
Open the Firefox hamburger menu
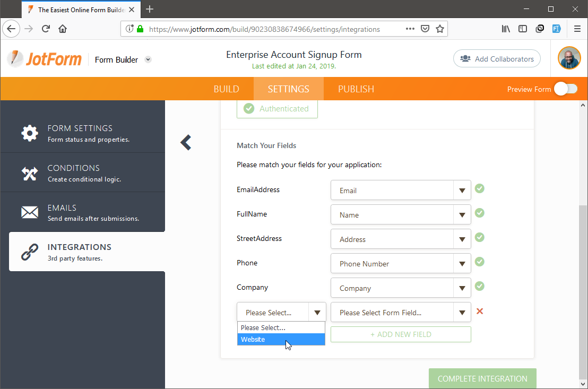[x=577, y=28]
